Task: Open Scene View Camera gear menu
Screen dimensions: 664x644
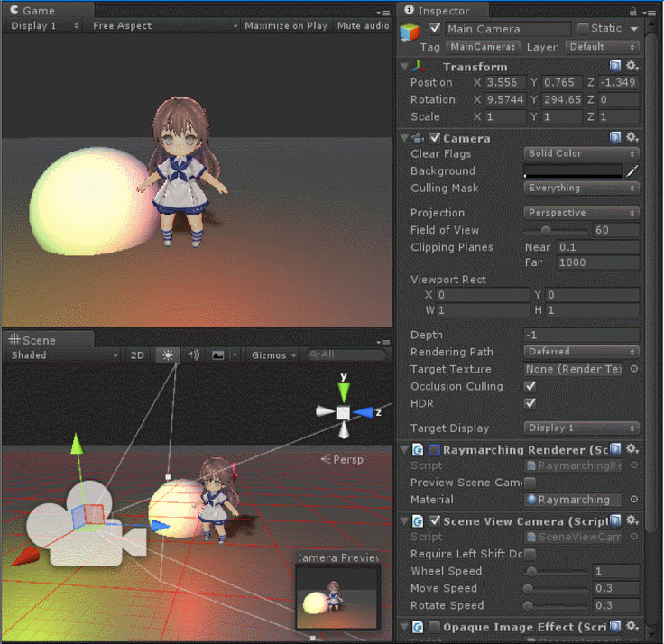Action: point(632,520)
